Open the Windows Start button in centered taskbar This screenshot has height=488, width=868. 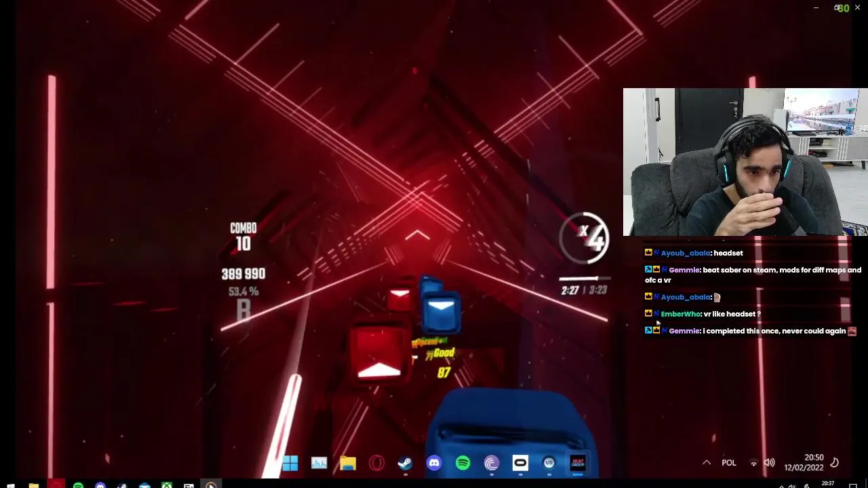point(290,463)
